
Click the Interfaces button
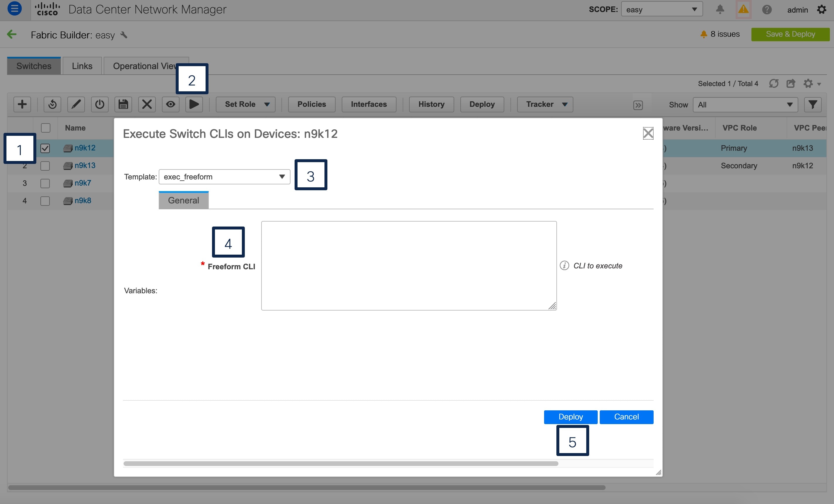(369, 104)
